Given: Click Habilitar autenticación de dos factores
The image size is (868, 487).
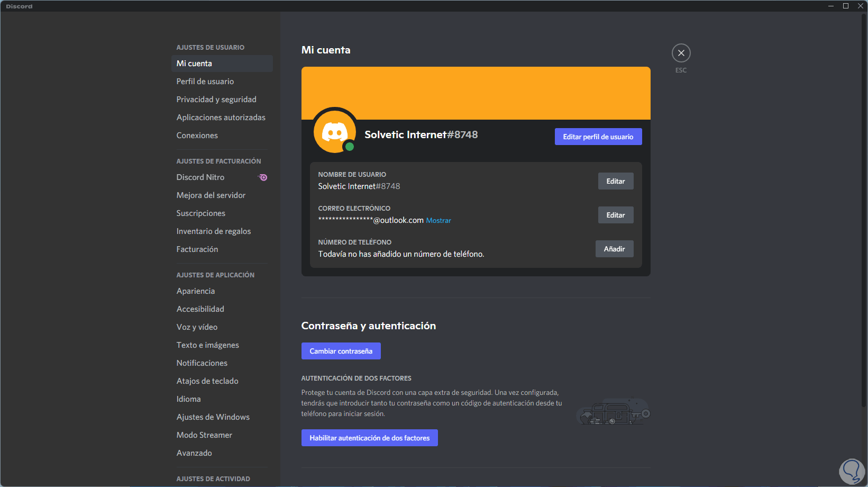Looking at the screenshot, I should pos(370,438).
